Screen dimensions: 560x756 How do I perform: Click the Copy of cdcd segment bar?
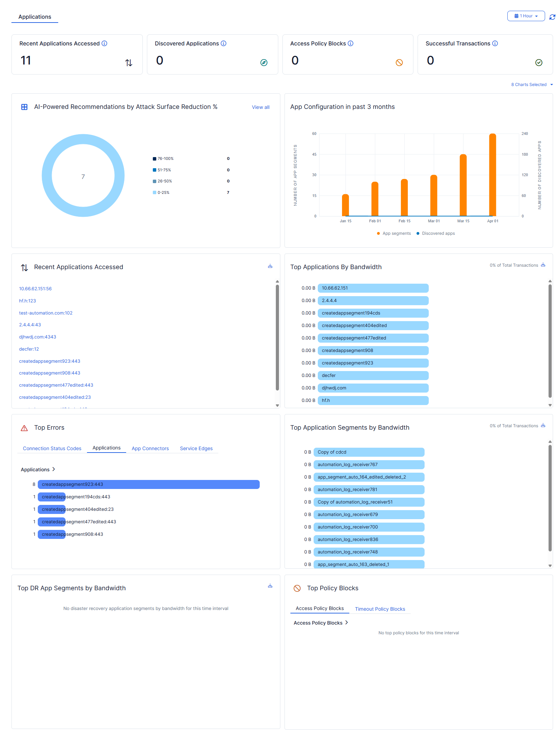(369, 452)
